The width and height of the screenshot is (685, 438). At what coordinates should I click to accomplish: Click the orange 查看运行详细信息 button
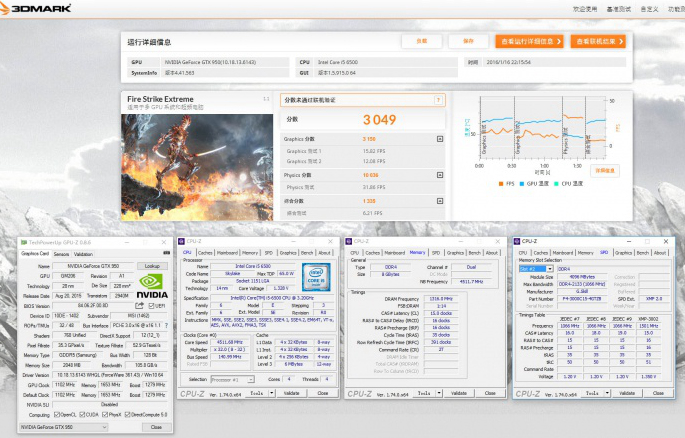coord(529,41)
